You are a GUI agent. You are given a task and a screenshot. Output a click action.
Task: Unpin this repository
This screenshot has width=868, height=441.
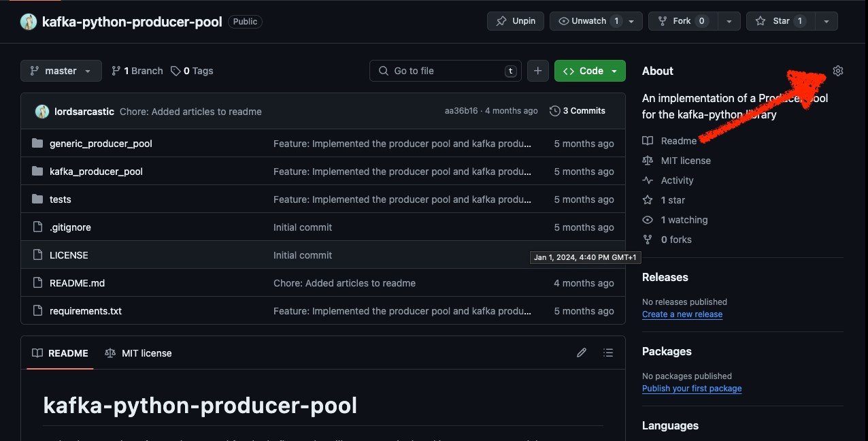coord(516,21)
